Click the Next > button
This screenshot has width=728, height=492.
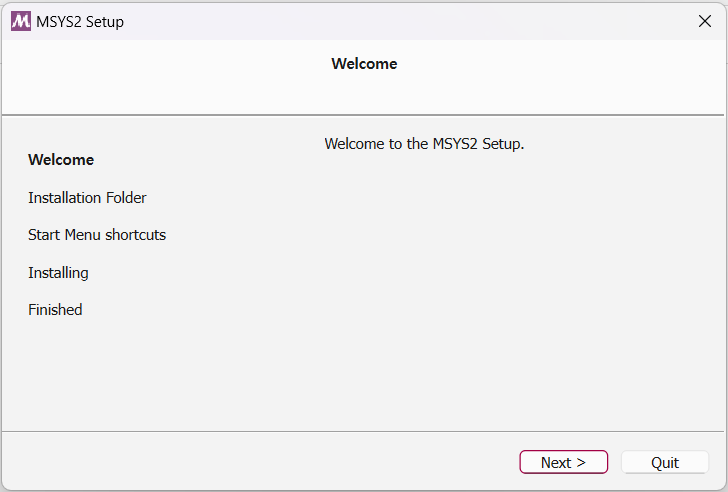pos(563,462)
